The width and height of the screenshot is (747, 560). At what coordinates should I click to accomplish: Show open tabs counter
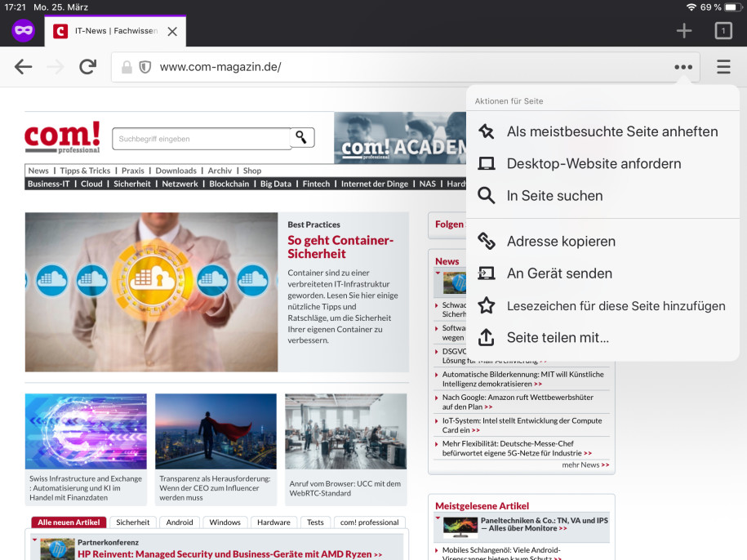723,31
